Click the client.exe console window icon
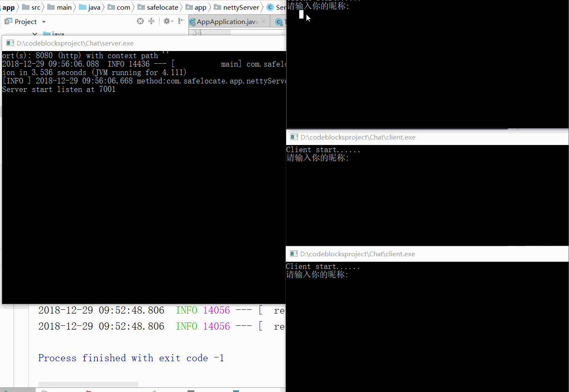This screenshot has height=392, width=569. [294, 137]
